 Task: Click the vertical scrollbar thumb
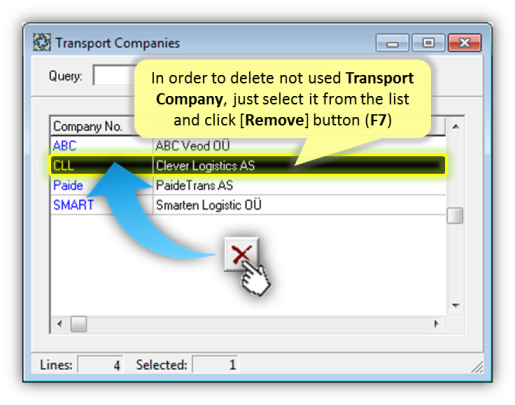[455, 216]
